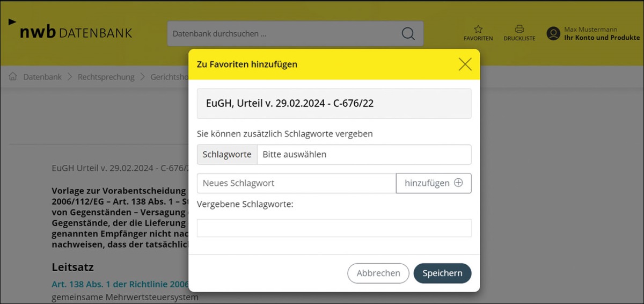
Task: Go home via breadcrumb house icon
Action: click(13, 77)
